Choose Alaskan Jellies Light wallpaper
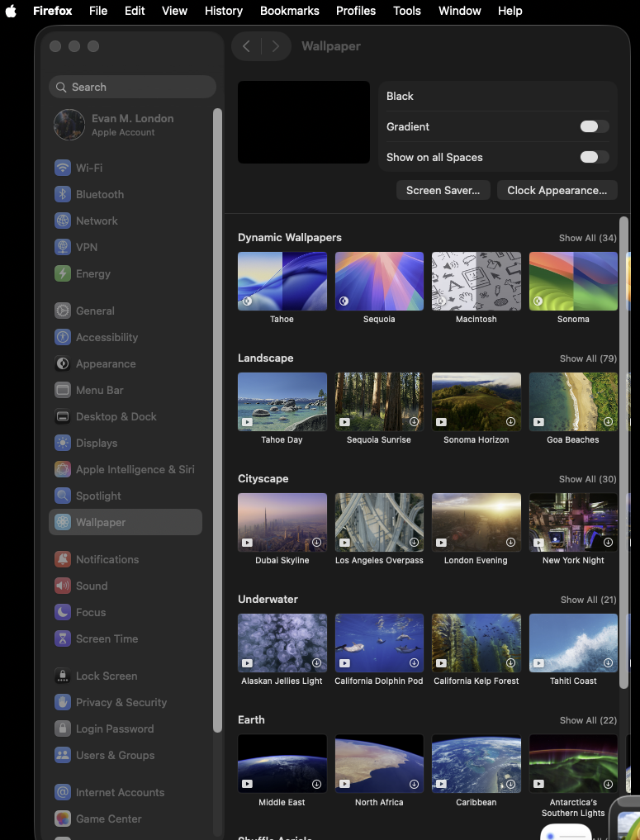Image resolution: width=640 pixels, height=840 pixels. [282, 643]
